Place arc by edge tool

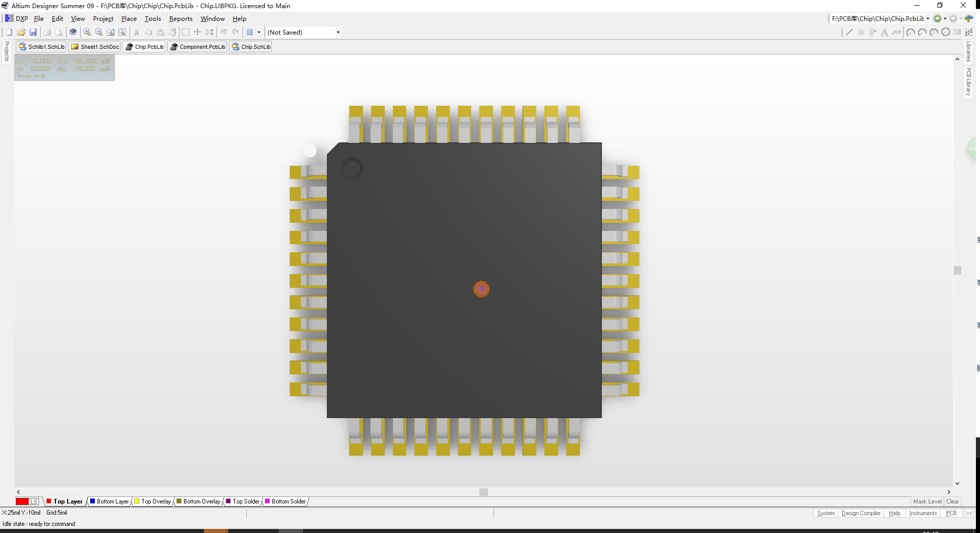[922, 32]
